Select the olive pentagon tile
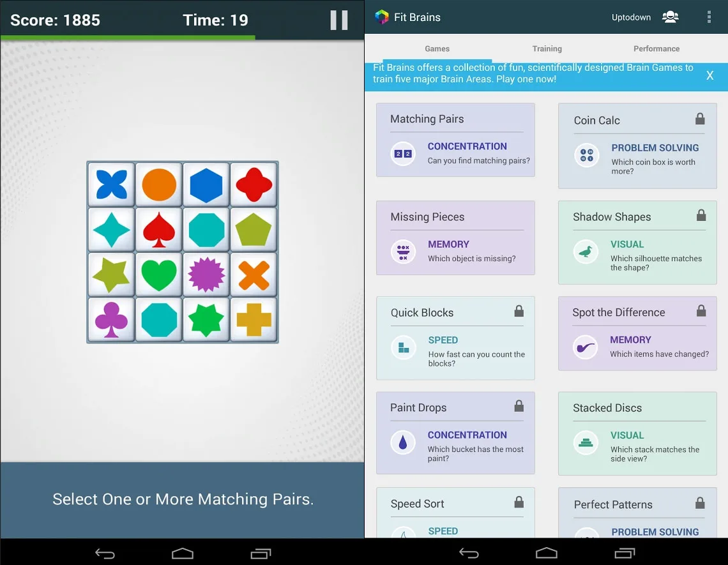This screenshot has width=728, height=565. click(x=254, y=229)
